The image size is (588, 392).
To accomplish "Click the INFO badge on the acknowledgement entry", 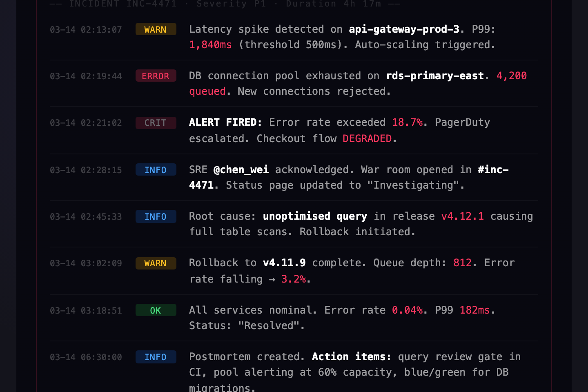I will pos(156,170).
